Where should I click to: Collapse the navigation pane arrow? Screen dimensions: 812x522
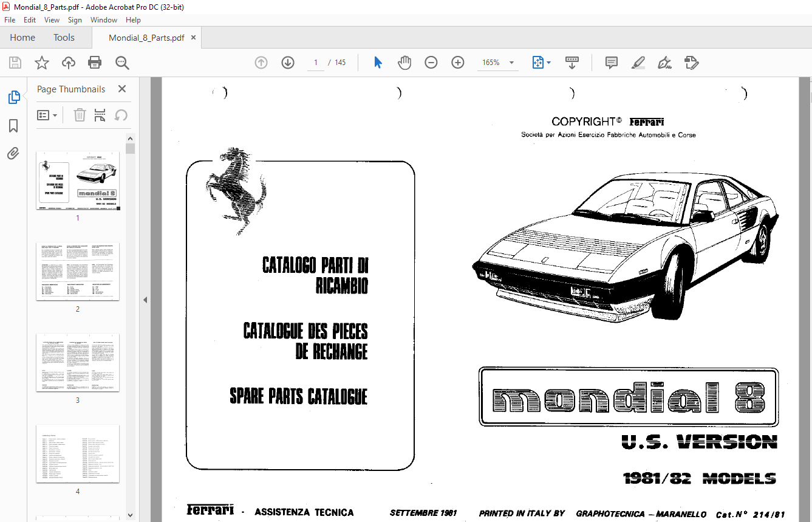coord(145,300)
